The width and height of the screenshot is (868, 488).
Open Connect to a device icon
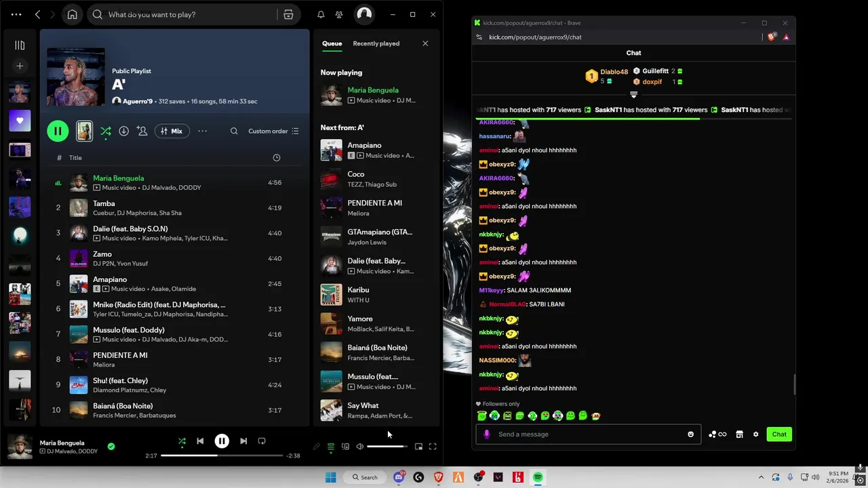(345, 447)
